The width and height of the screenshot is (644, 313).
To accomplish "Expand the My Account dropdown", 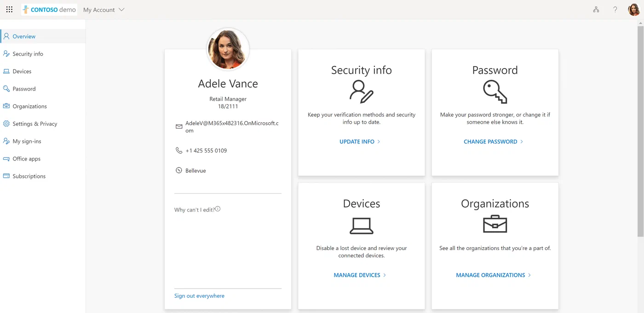I will [x=104, y=10].
